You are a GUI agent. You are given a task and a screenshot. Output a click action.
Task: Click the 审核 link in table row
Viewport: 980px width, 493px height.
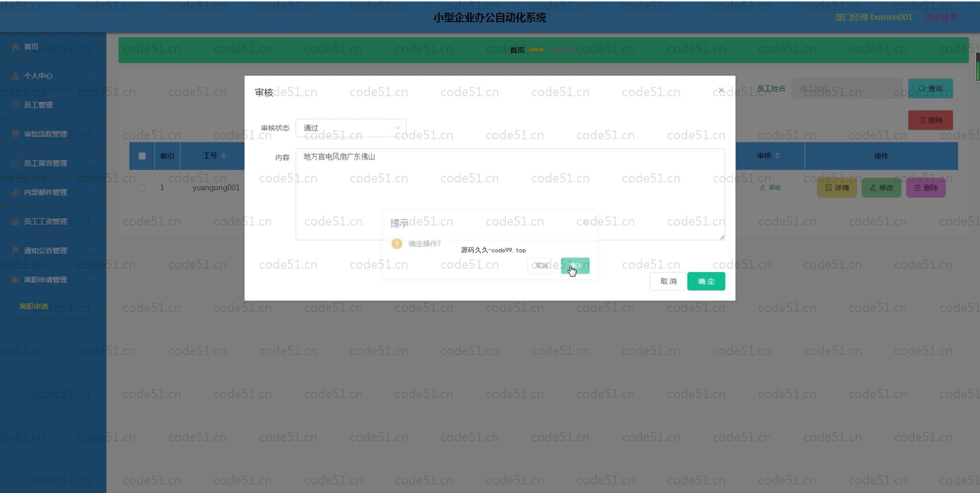click(770, 188)
